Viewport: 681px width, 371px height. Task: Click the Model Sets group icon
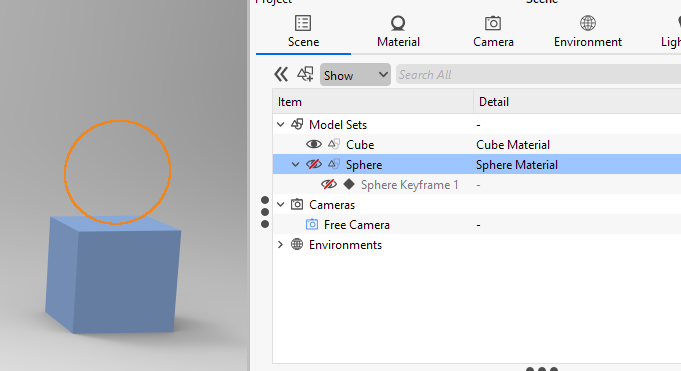tap(297, 125)
